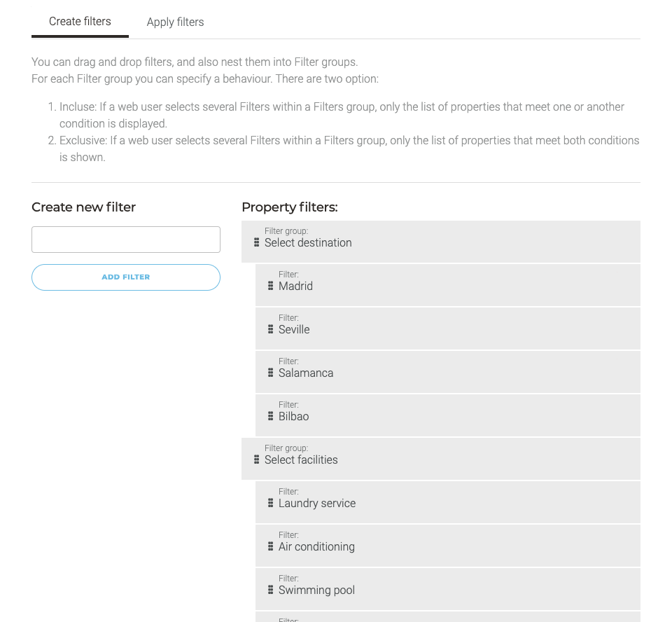Expand the Swimming pool filter entry
The width and height of the screenshot is (672, 622).
pyautogui.click(x=448, y=589)
